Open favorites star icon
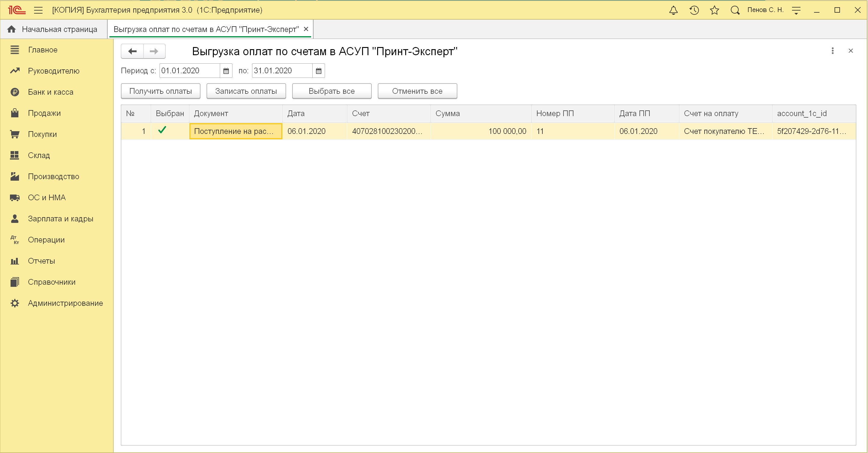The image size is (868, 453). pyautogui.click(x=714, y=10)
